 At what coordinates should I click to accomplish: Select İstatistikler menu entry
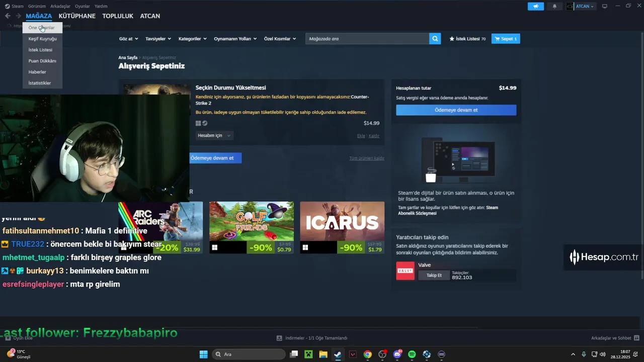(x=42, y=83)
